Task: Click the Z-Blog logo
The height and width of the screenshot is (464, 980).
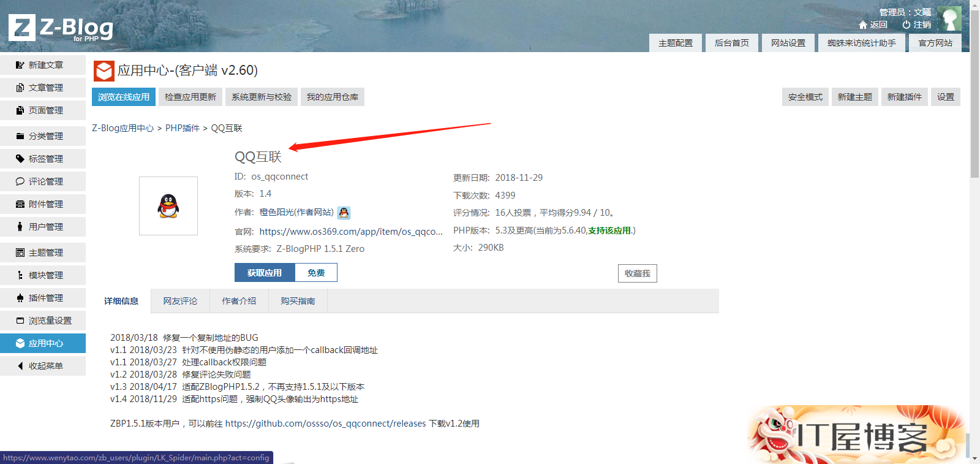Action: [x=61, y=28]
